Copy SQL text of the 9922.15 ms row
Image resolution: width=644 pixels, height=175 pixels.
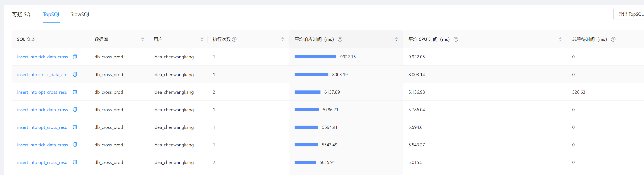pyautogui.click(x=75, y=57)
